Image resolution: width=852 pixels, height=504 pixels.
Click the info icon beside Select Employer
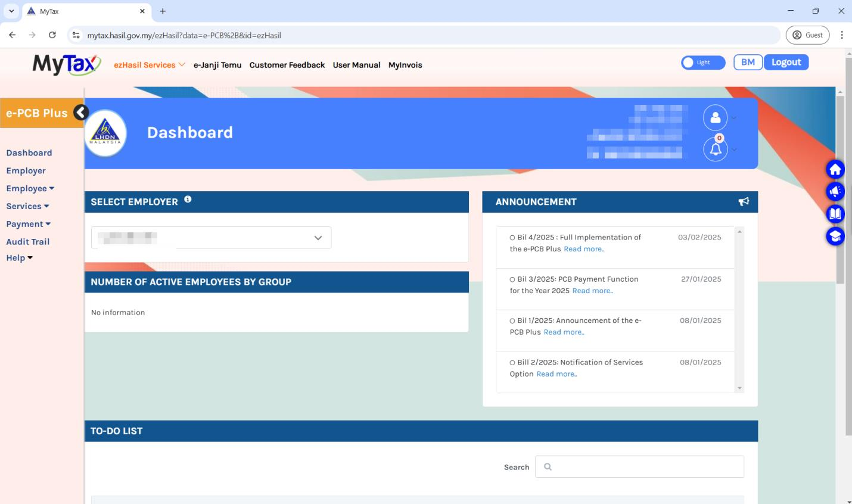pyautogui.click(x=188, y=199)
